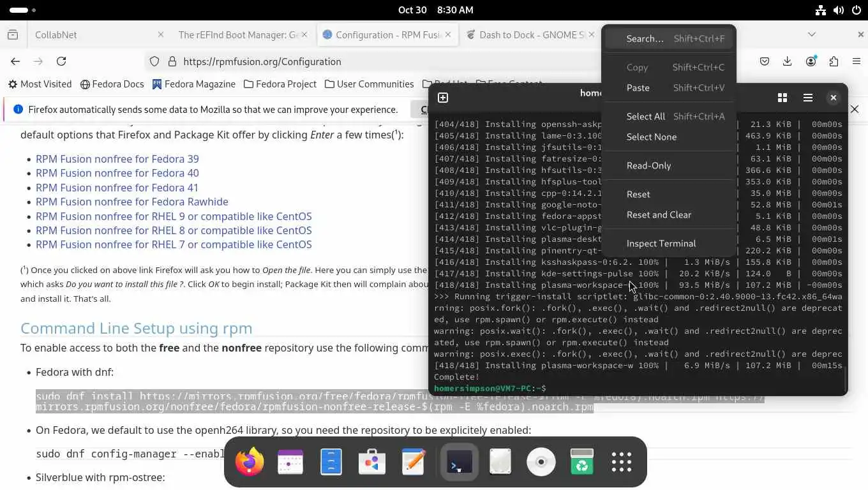868x490 pixels.
Task: Open the Firefox extensions puzzle icon
Action: coord(834,61)
